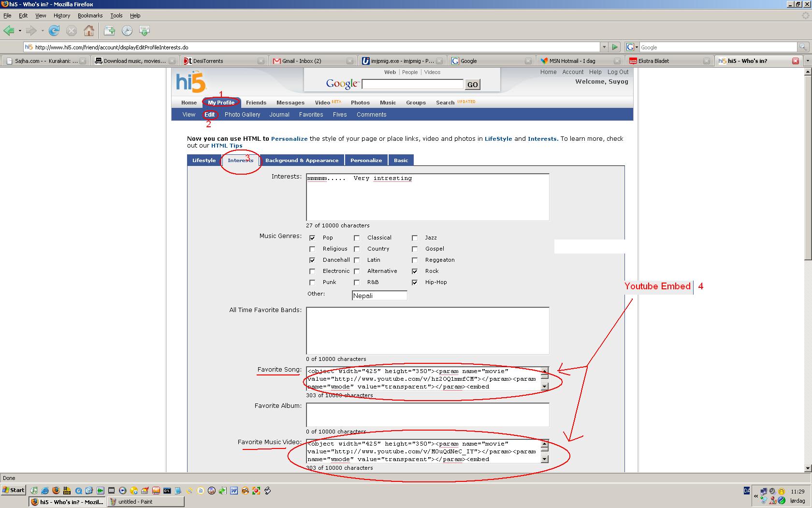This screenshot has height=508, width=812.
Task: Enable the Jazz genre checkbox
Action: [415, 238]
